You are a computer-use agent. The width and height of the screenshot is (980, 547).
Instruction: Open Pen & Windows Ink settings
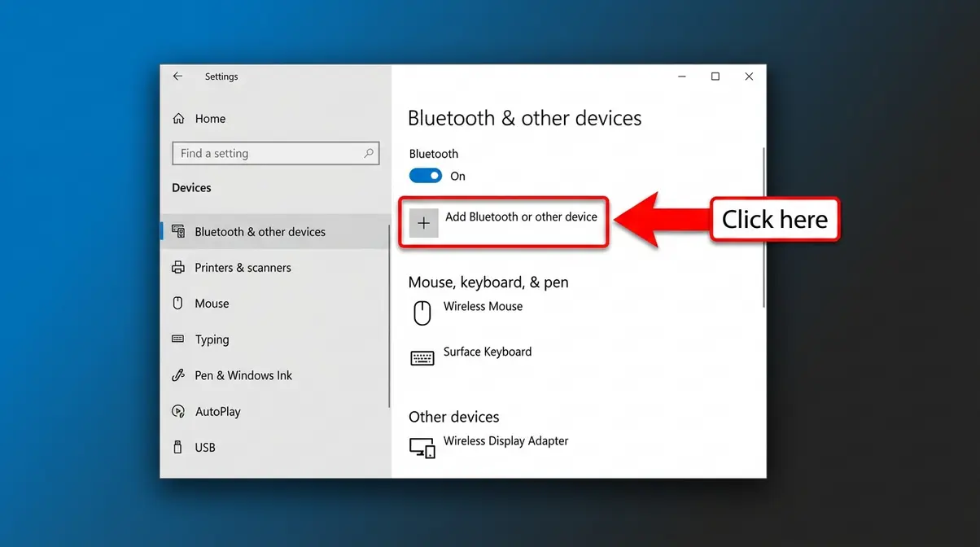[275, 375]
